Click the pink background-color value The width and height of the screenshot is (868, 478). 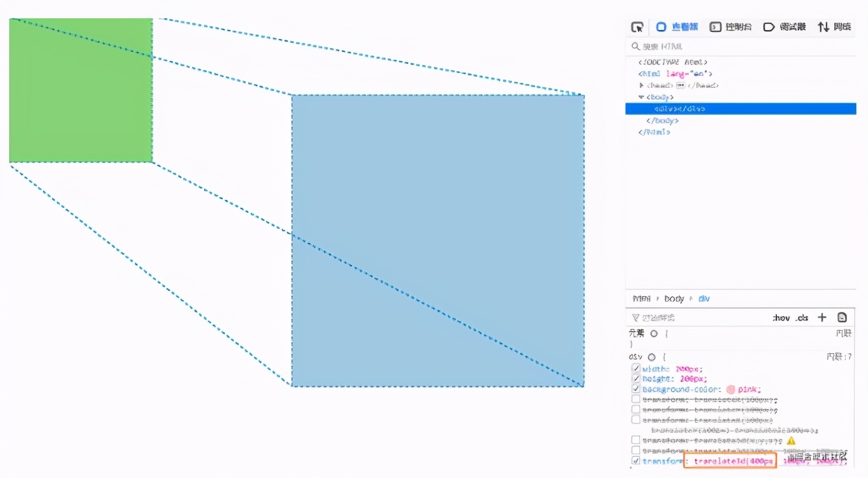(x=748, y=389)
